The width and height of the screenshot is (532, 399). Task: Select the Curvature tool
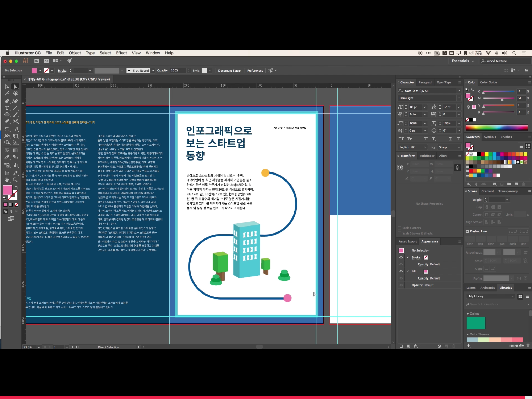point(15,101)
